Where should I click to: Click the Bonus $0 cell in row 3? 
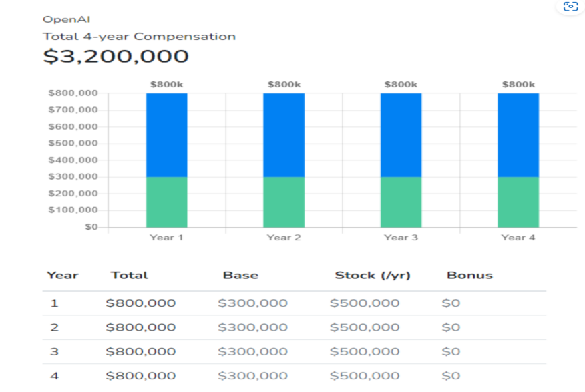pyautogui.click(x=451, y=351)
